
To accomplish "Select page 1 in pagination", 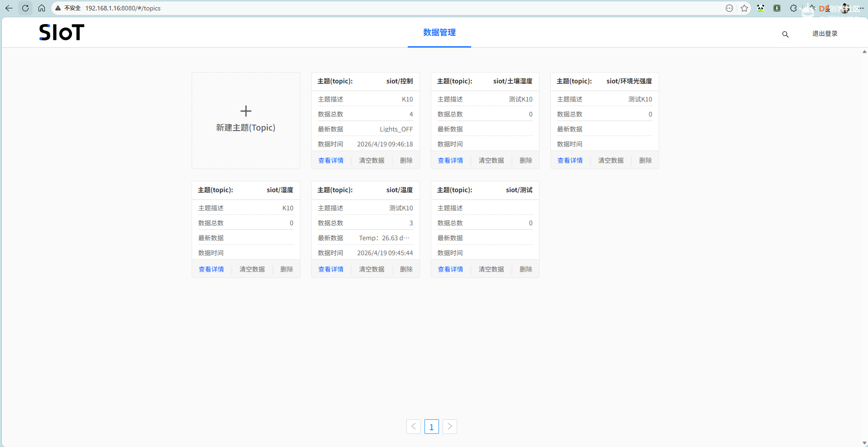I will tap(431, 427).
